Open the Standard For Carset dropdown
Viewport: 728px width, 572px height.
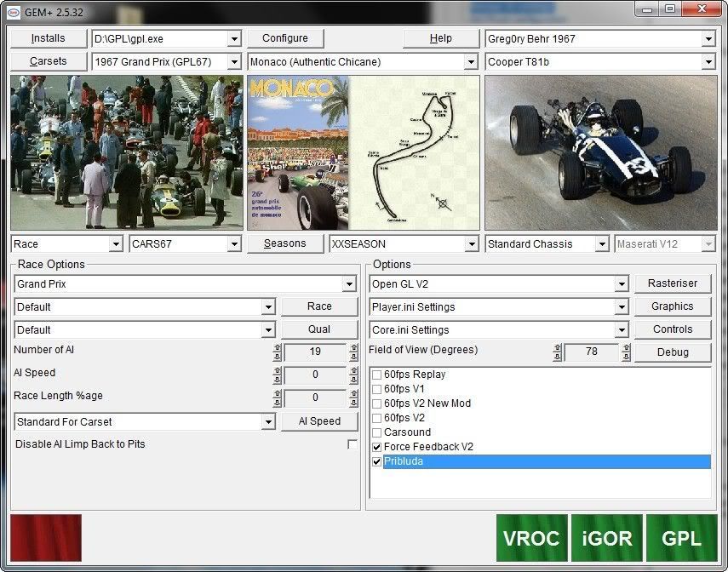coord(268,422)
